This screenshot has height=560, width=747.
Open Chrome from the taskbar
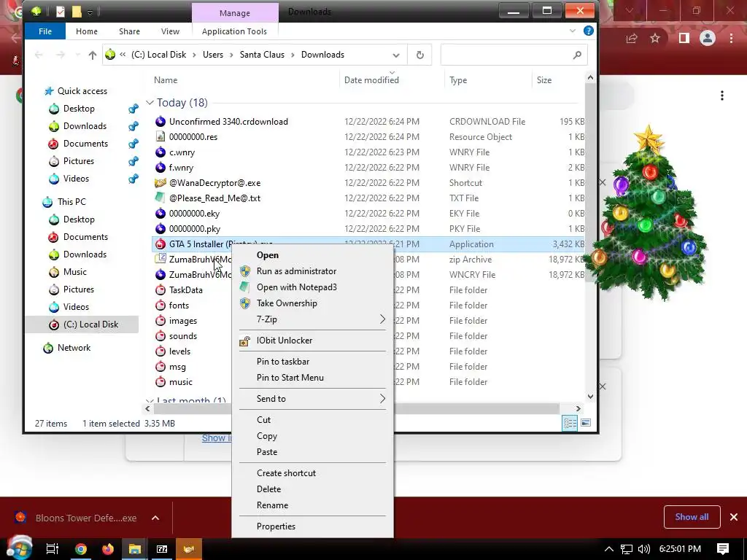point(81,549)
